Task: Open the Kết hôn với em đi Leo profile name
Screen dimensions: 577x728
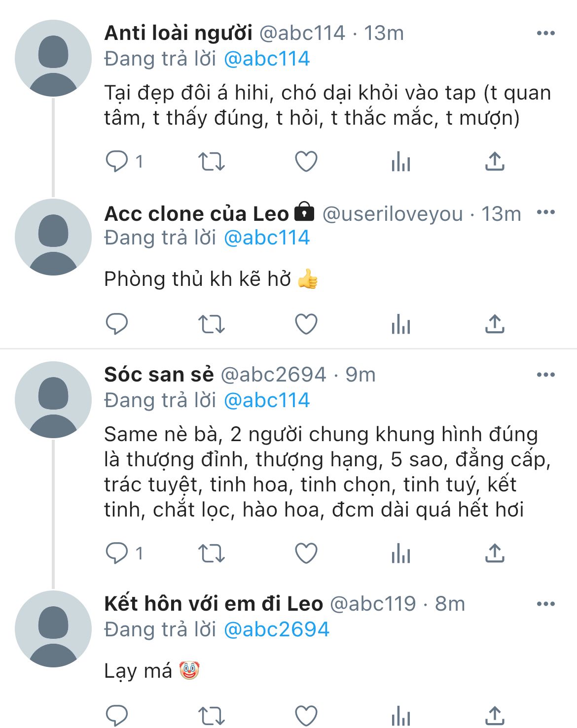Action: 214,604
